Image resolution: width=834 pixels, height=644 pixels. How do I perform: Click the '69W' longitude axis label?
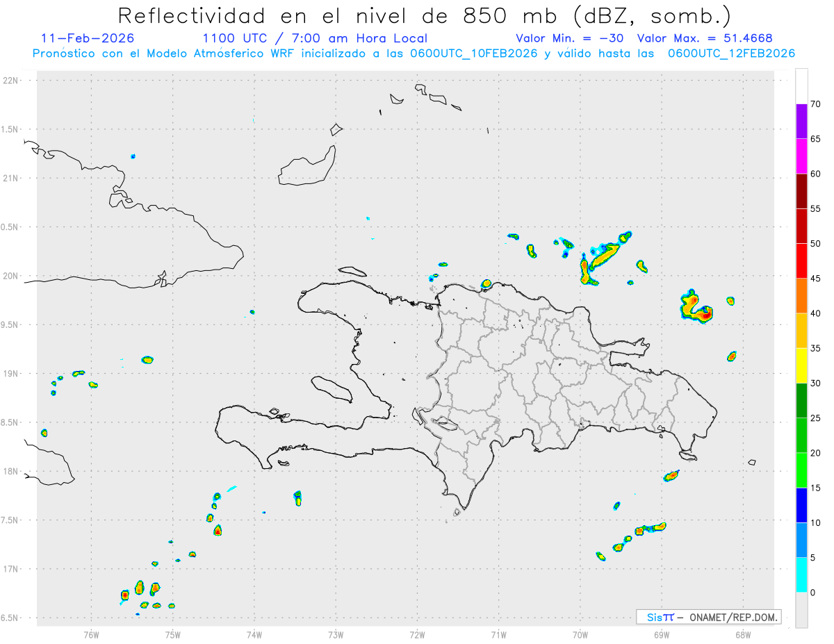[662, 634]
